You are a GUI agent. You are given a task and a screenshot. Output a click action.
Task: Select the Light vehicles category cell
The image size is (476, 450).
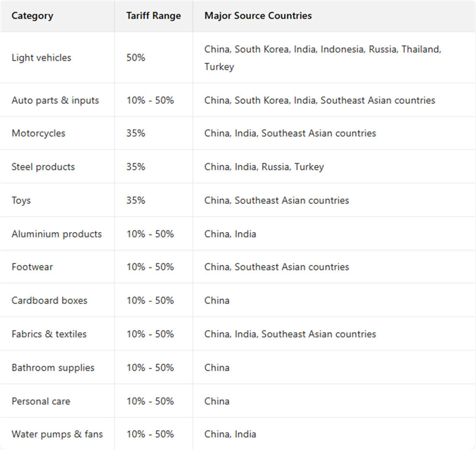(42, 58)
